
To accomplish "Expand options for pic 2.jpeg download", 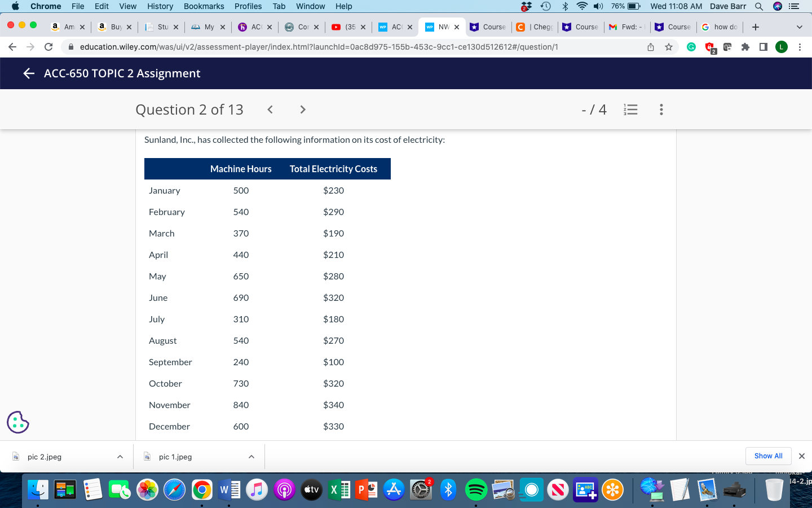I will tap(120, 457).
